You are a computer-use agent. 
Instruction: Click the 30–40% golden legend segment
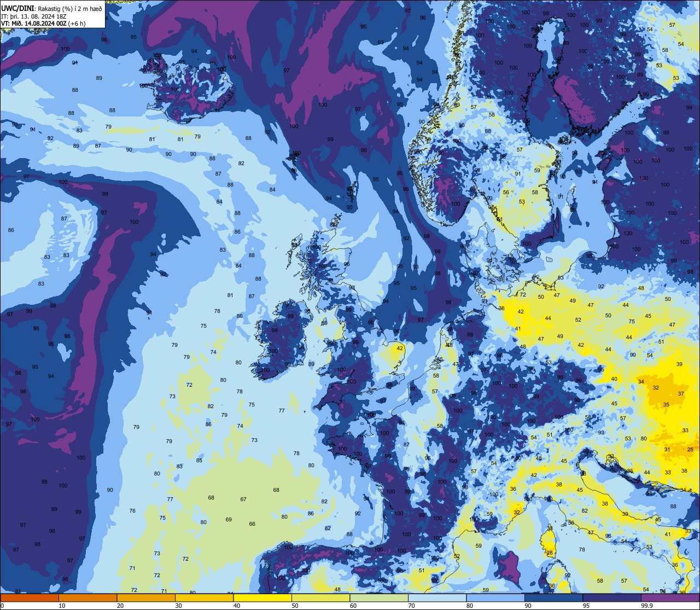click(x=204, y=597)
